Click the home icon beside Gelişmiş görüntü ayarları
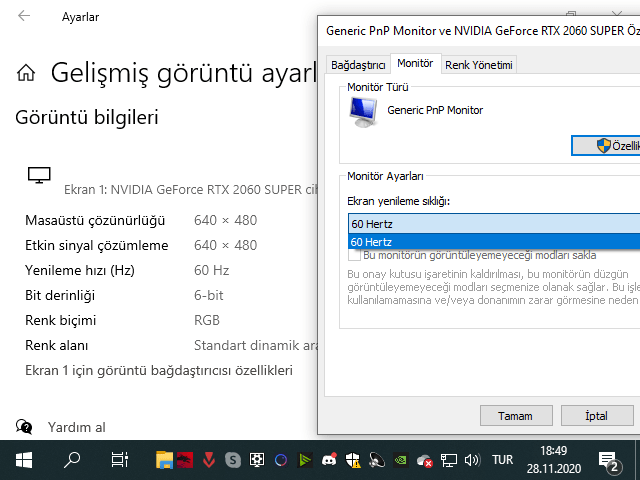 click(26, 73)
